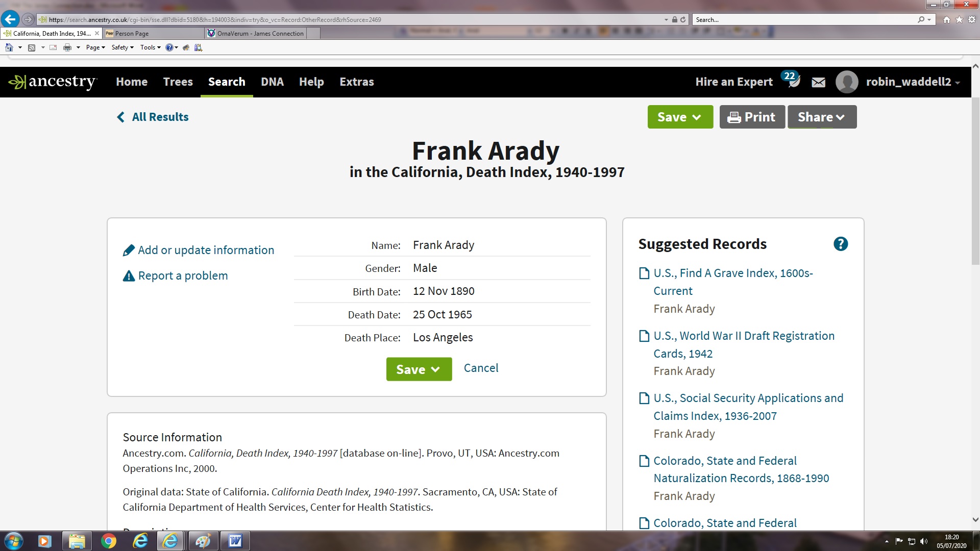Screen dimensions: 980x551
Task: Open the DNA navigation menu
Action: click(272, 82)
